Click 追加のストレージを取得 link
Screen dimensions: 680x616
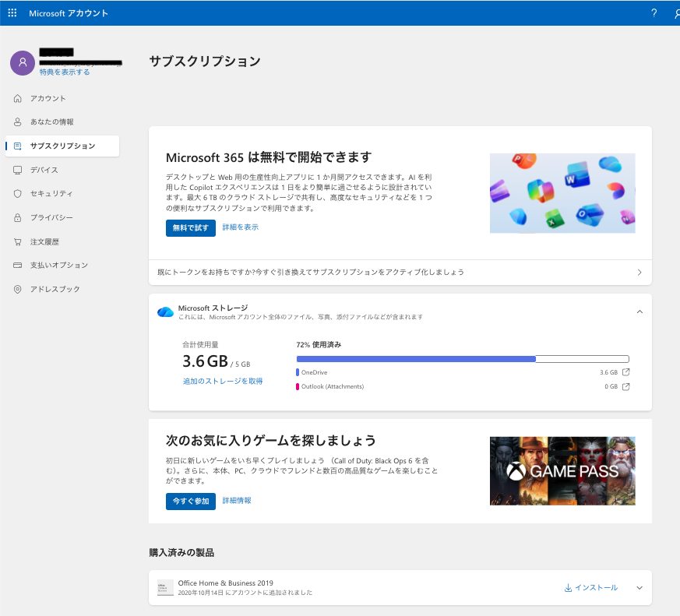pyautogui.click(x=223, y=381)
